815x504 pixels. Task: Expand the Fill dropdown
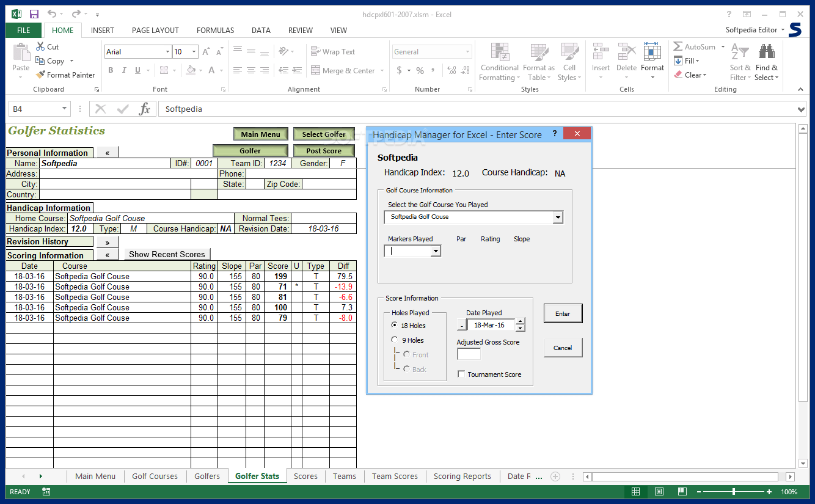(x=697, y=61)
